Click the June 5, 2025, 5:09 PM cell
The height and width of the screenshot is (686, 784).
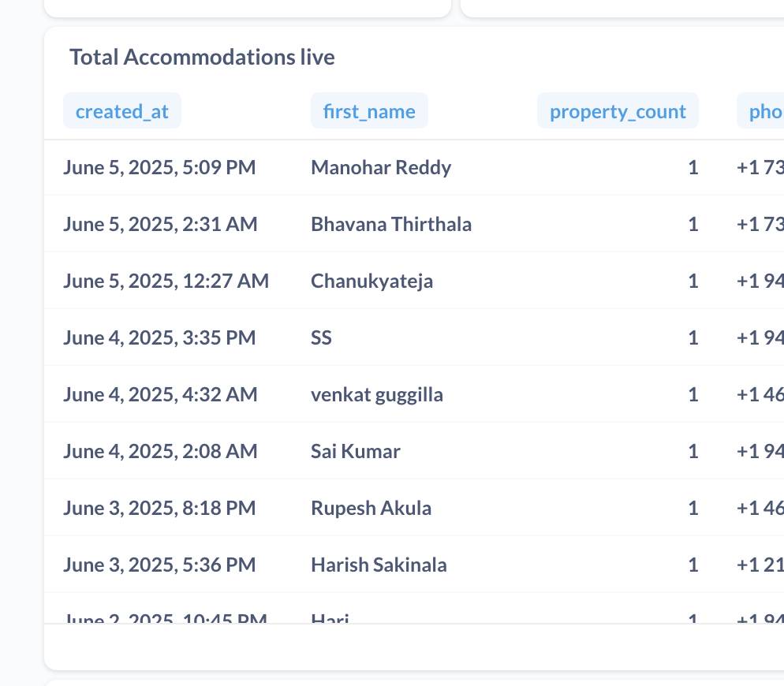point(159,168)
